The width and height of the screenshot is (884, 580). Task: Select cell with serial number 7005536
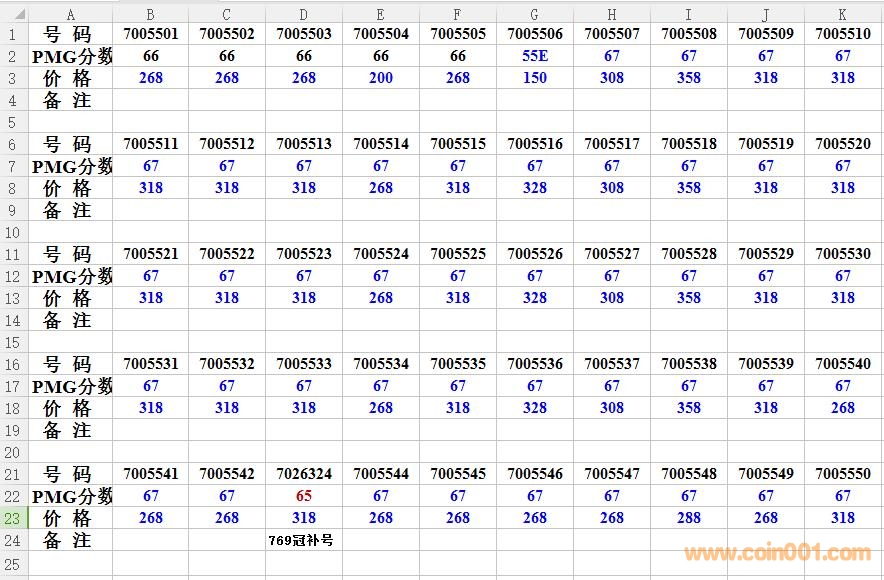coord(535,364)
